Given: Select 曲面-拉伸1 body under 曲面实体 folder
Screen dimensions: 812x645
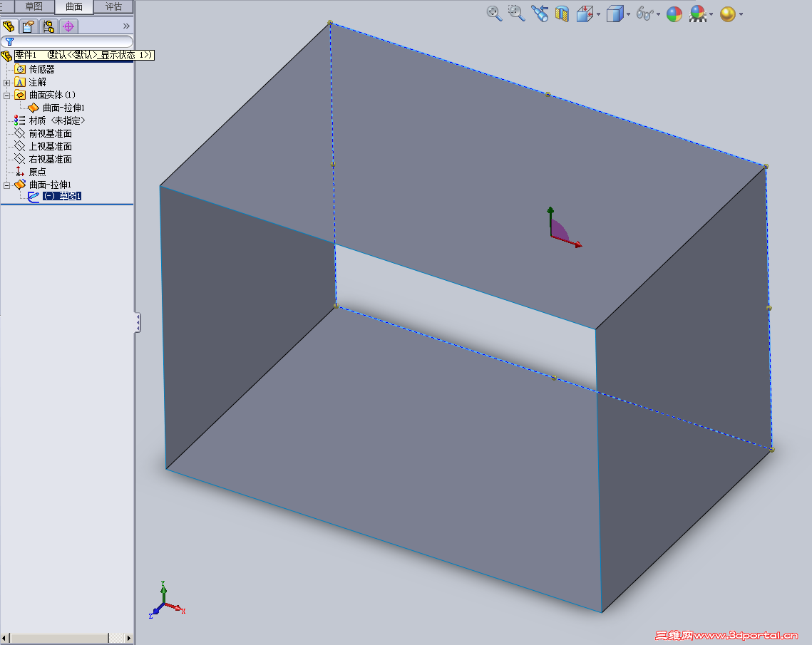Looking at the screenshot, I should point(56,108).
